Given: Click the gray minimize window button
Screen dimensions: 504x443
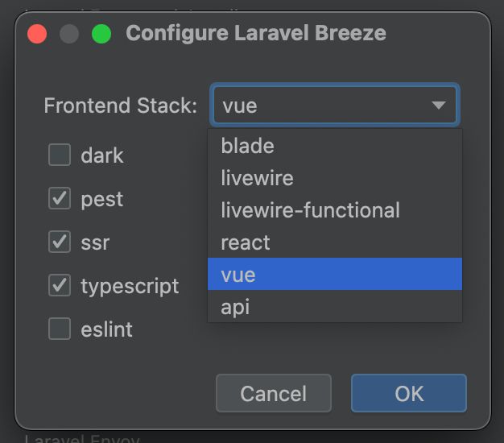Looking at the screenshot, I should coord(69,34).
